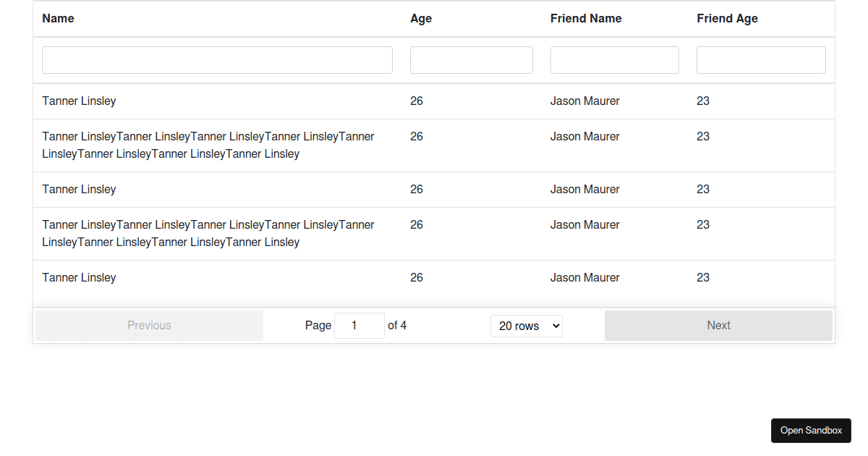Click the Friend Age filter input field

[x=761, y=59]
